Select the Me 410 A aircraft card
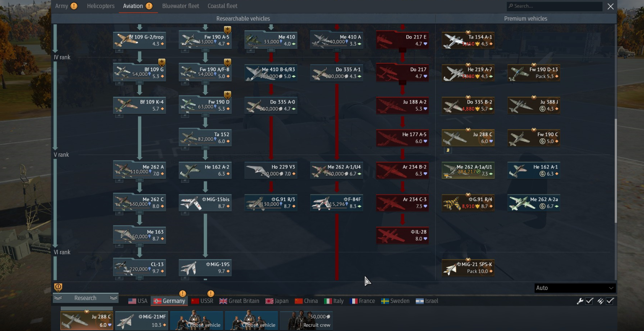The image size is (644, 331). [337, 40]
